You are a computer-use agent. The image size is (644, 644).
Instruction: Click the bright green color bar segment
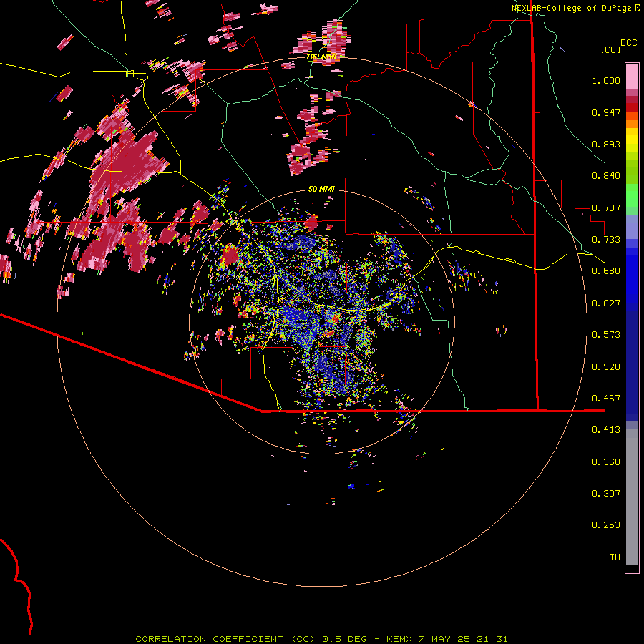632,195
